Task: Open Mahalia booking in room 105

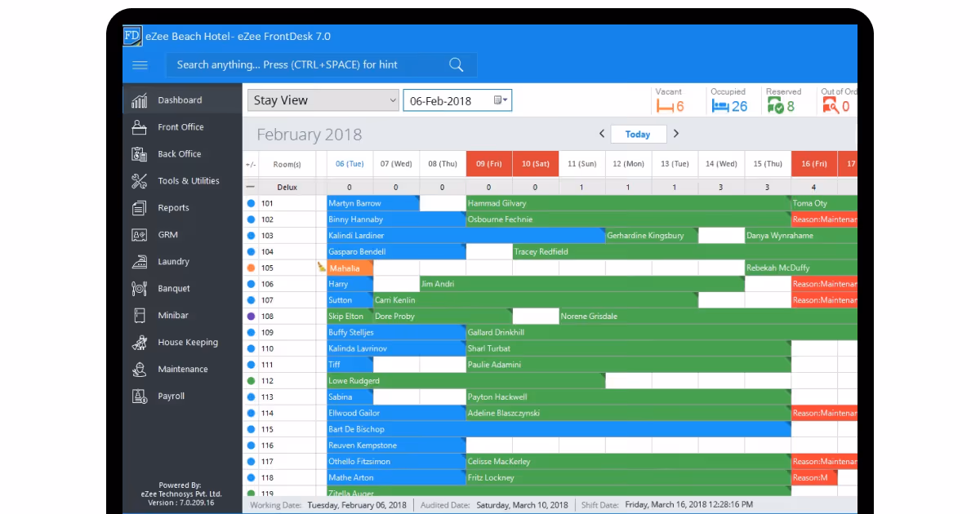Action: [350, 268]
